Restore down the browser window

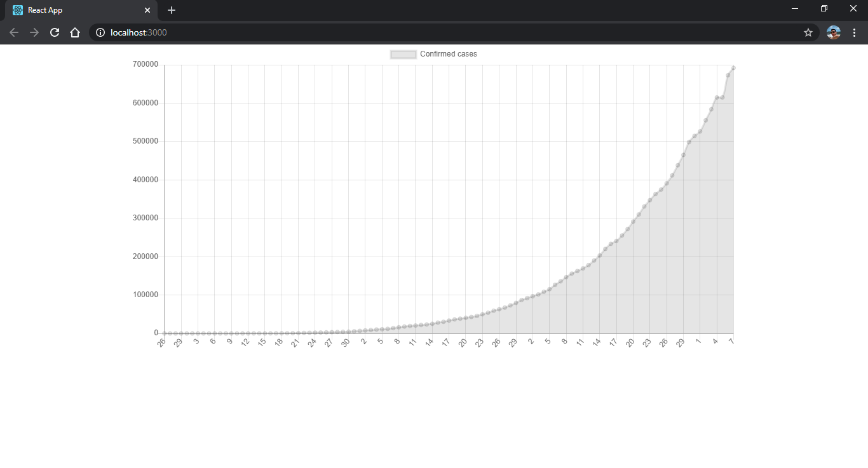pos(824,8)
